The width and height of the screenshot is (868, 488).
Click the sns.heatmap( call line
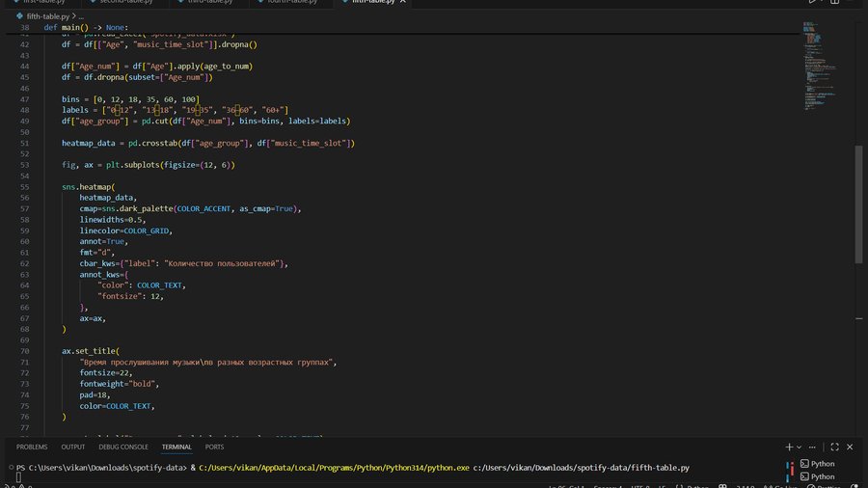coord(88,186)
